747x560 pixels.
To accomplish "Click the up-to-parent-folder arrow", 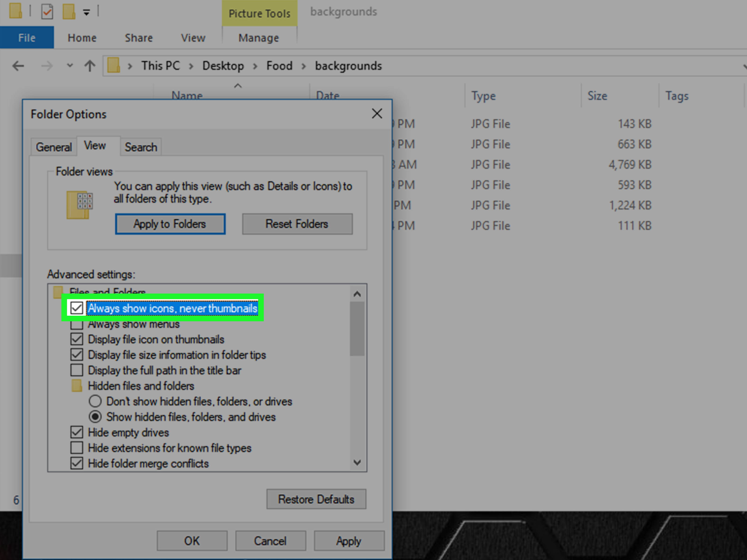I will [x=89, y=66].
